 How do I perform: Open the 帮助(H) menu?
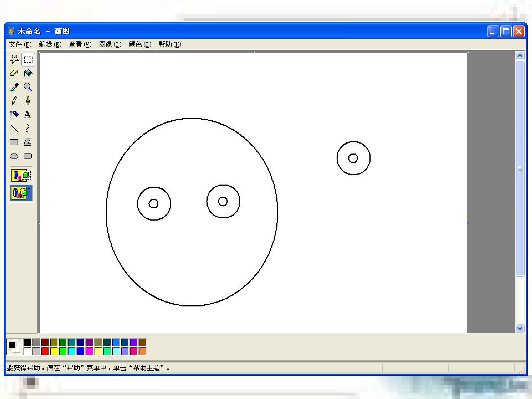pos(170,44)
